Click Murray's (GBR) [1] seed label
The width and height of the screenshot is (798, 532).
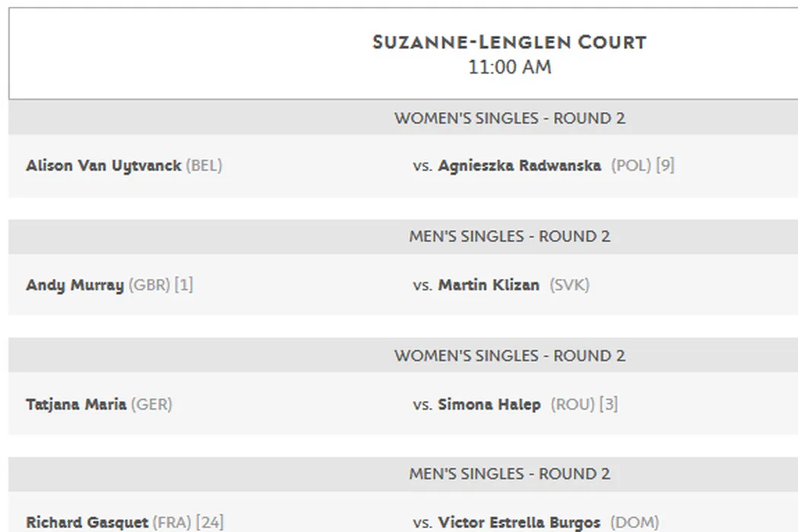160,285
